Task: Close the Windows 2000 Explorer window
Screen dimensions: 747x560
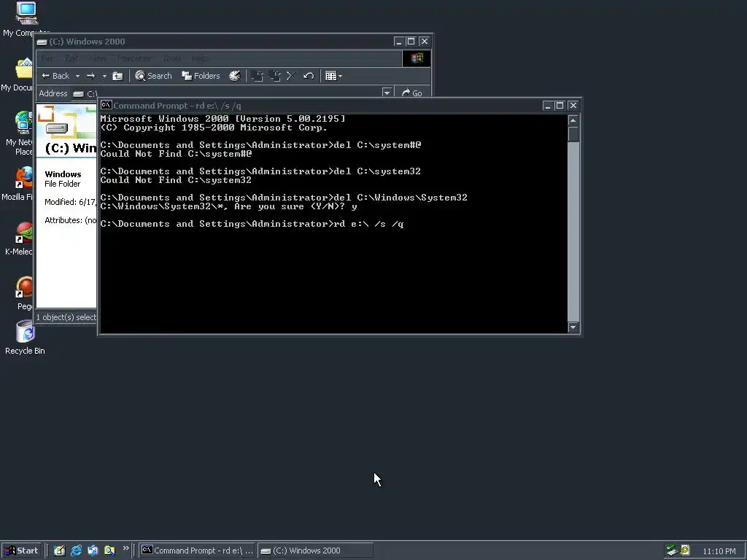Action: click(425, 42)
